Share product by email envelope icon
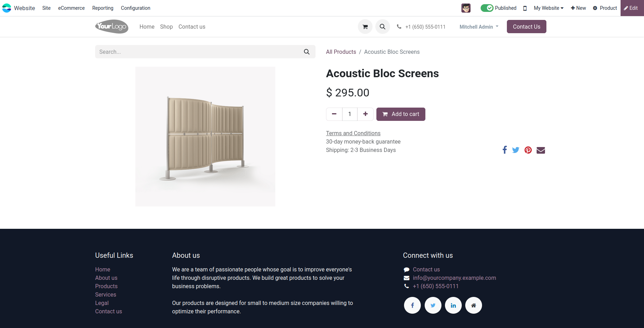This screenshot has height=328, width=644. point(540,150)
